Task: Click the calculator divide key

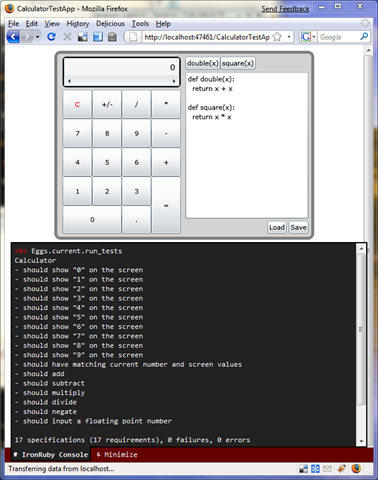Action: tap(136, 104)
